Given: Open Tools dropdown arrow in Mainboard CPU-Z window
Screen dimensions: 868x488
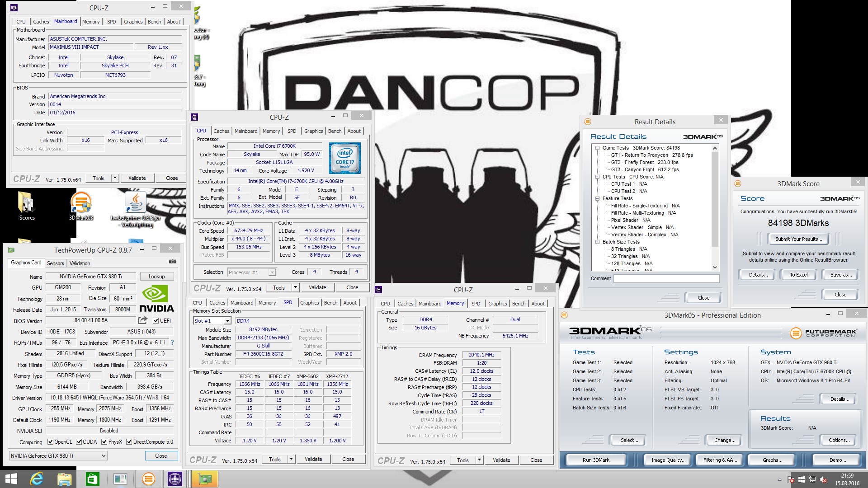Looking at the screenshot, I should coord(115,178).
